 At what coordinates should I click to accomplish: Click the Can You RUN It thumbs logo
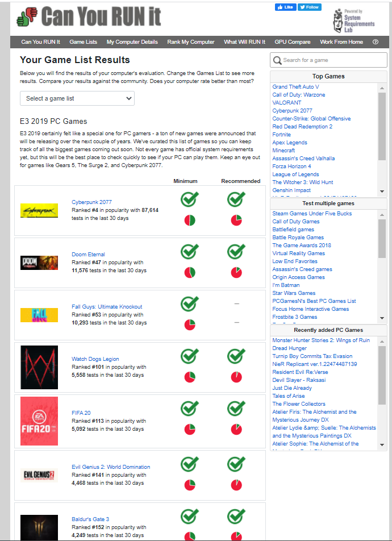click(27, 18)
